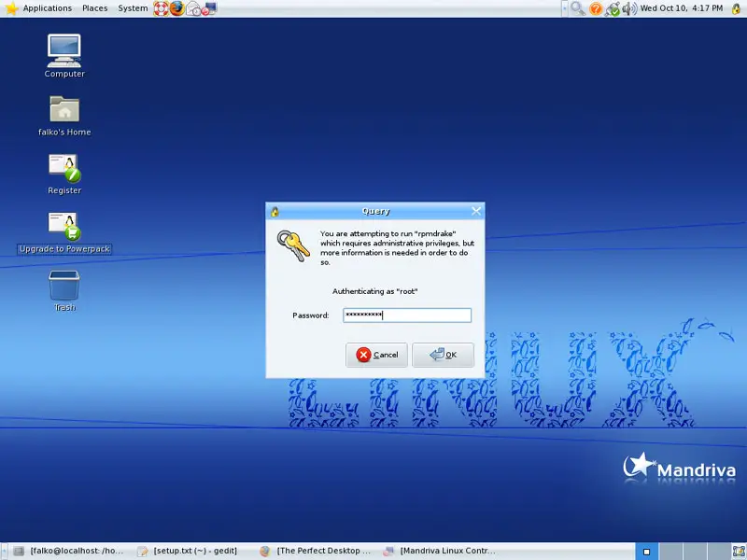Select the first active workspace in switcher
Viewport: 747px width, 560px height.
click(x=646, y=552)
